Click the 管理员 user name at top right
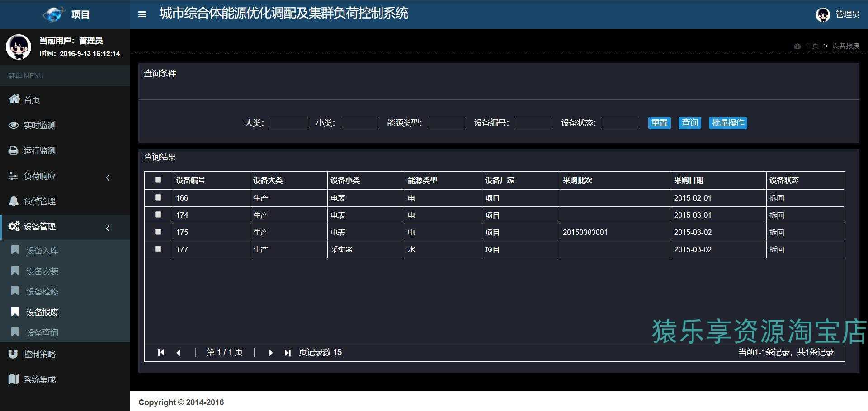Viewport: 868px width, 411px height. tap(847, 14)
